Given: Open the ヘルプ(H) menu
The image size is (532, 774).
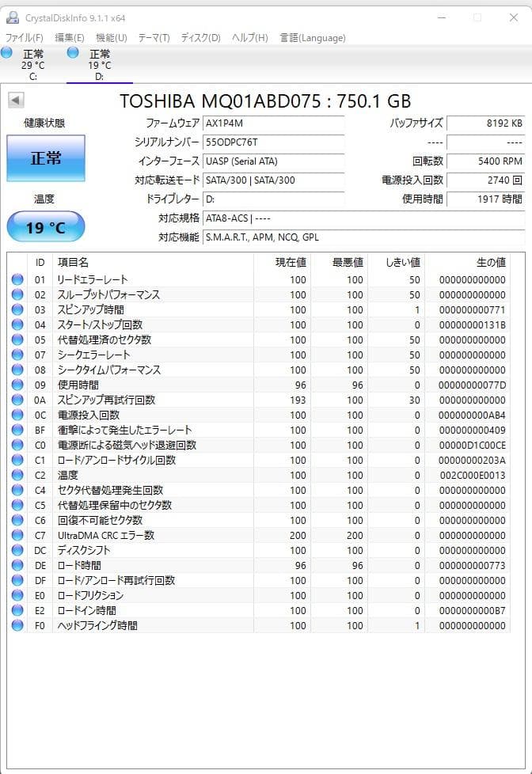Looking at the screenshot, I should click(x=250, y=38).
